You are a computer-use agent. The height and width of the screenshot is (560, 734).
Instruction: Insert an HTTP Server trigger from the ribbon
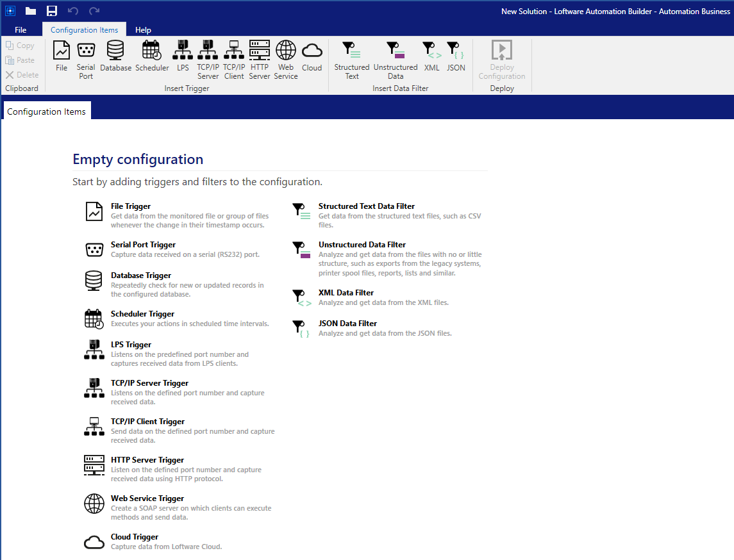tap(260, 60)
